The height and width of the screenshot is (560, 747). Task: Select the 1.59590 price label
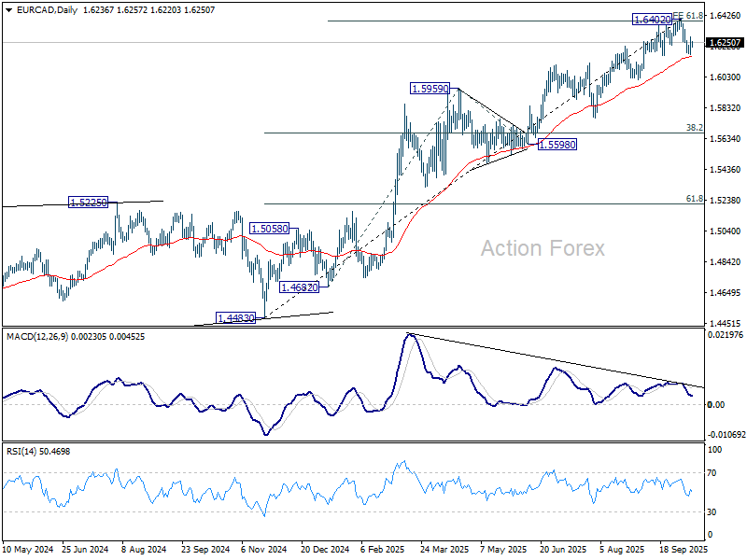pyautogui.click(x=430, y=89)
